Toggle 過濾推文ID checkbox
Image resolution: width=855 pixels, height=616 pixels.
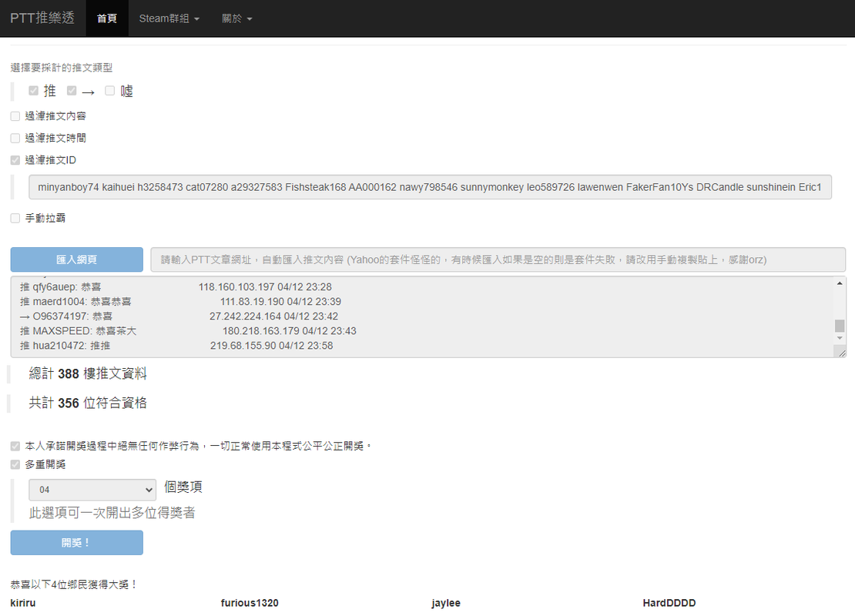(x=15, y=159)
